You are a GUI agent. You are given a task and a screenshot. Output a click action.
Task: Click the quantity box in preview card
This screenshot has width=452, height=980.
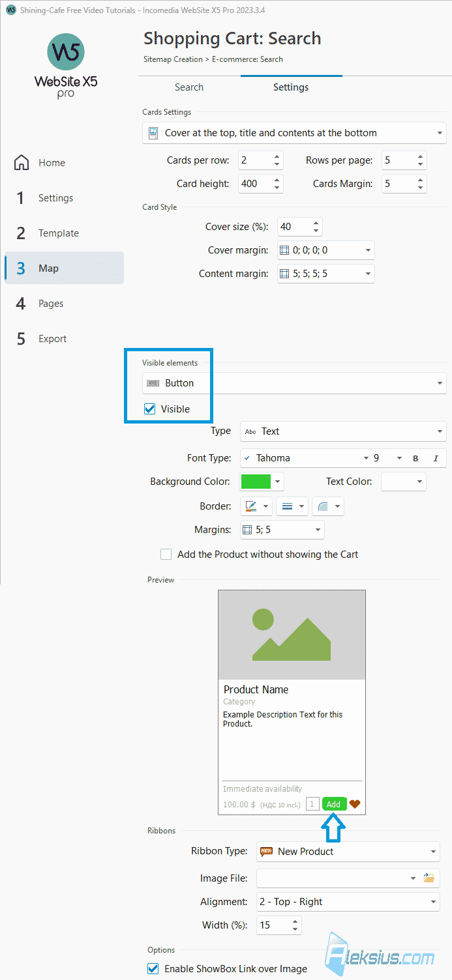[312, 804]
